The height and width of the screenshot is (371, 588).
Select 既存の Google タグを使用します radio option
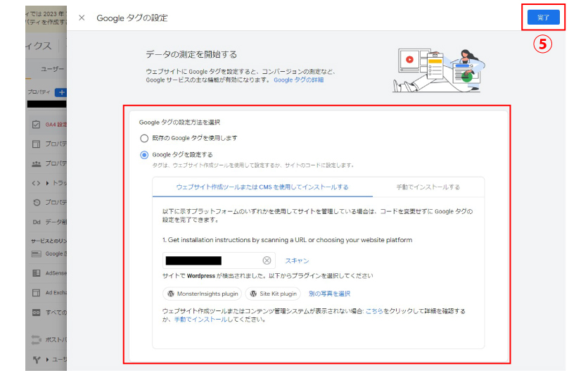(x=144, y=138)
